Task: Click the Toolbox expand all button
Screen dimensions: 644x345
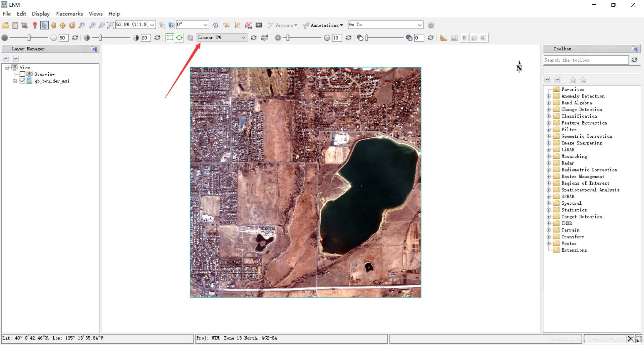Action: pyautogui.click(x=557, y=79)
